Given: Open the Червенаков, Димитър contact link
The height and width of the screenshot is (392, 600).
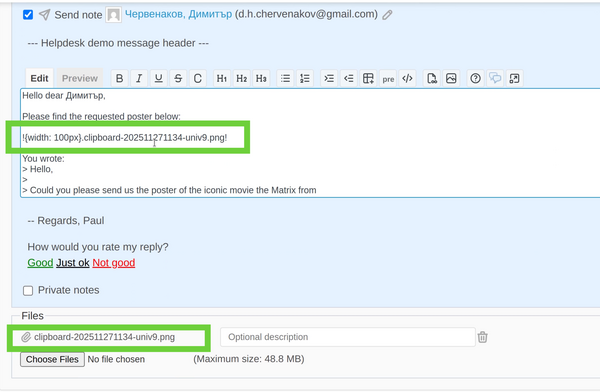Looking at the screenshot, I should (178, 14).
